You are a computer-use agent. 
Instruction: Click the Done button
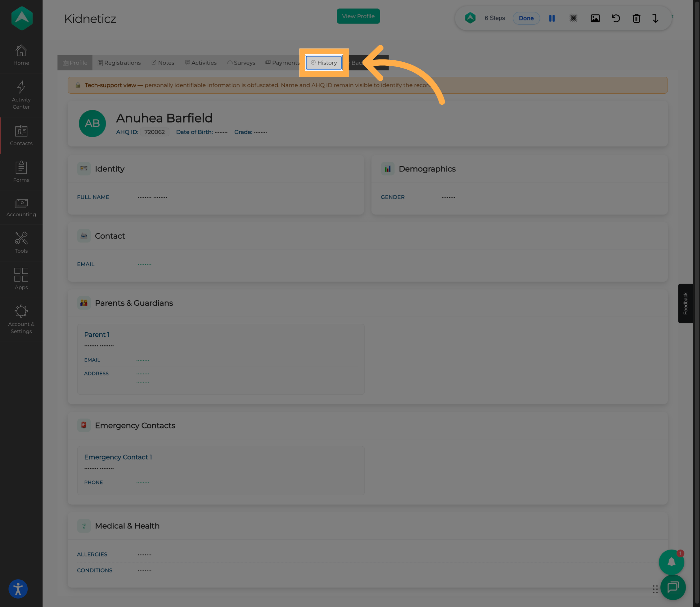526,18
